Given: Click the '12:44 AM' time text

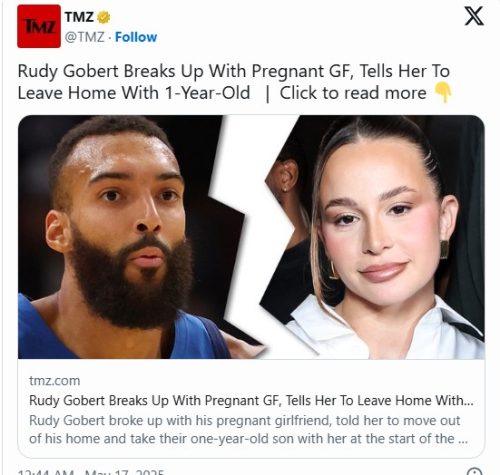Looking at the screenshot, I should [x=46, y=472].
